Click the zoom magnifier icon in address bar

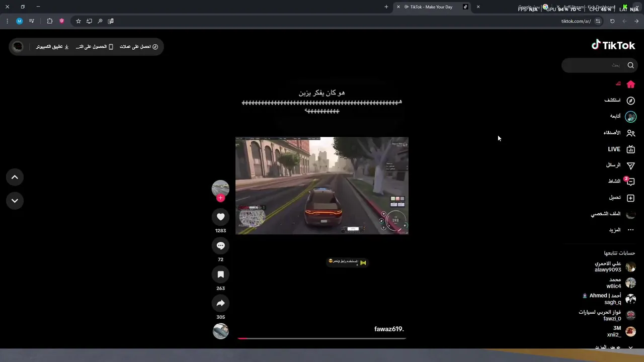click(100, 21)
